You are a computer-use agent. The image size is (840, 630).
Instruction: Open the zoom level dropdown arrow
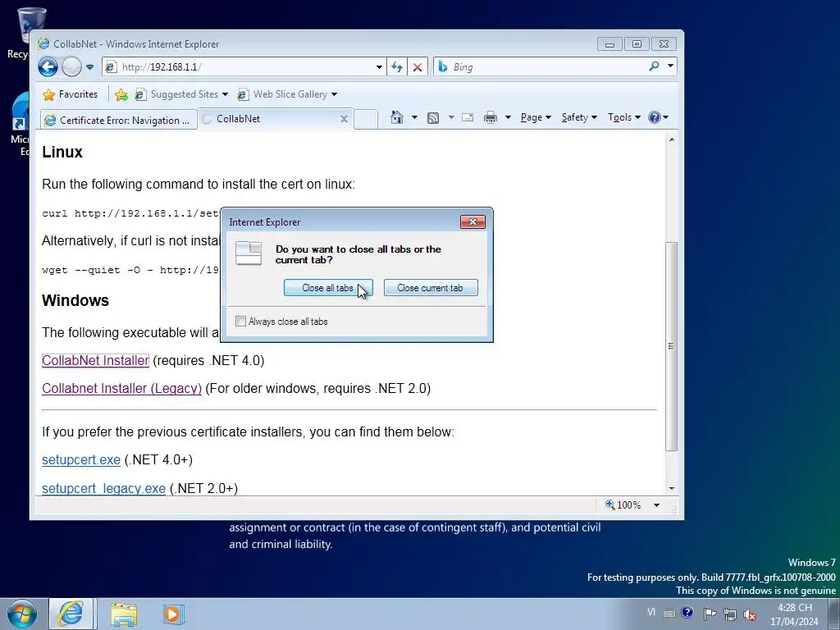[656, 504]
